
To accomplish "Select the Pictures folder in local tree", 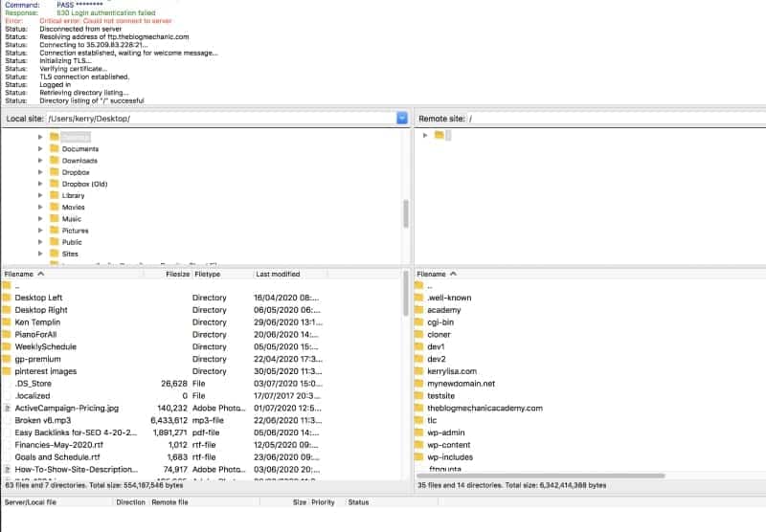I will click(x=75, y=231).
